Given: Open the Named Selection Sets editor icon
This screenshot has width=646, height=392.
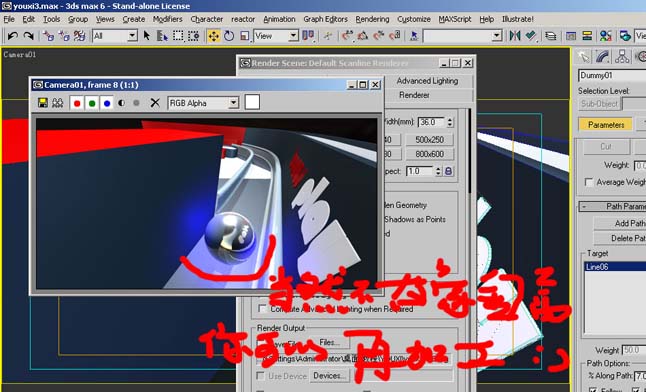Looking at the screenshot, I should click(414, 36).
